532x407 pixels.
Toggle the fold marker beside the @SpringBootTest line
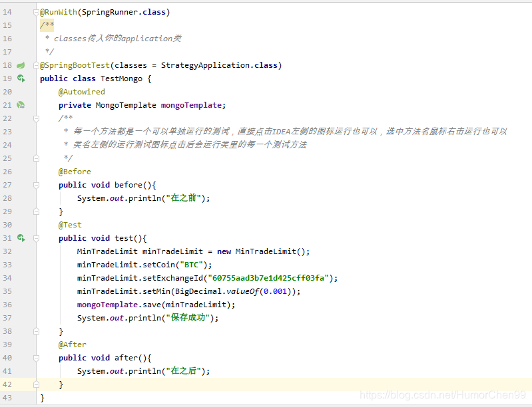pyautogui.click(x=36, y=65)
